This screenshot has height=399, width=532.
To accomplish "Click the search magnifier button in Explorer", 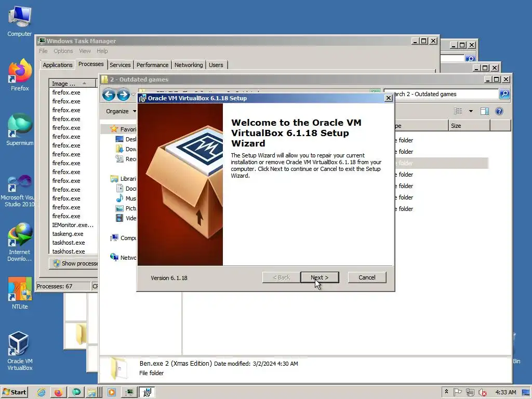I will [x=504, y=94].
